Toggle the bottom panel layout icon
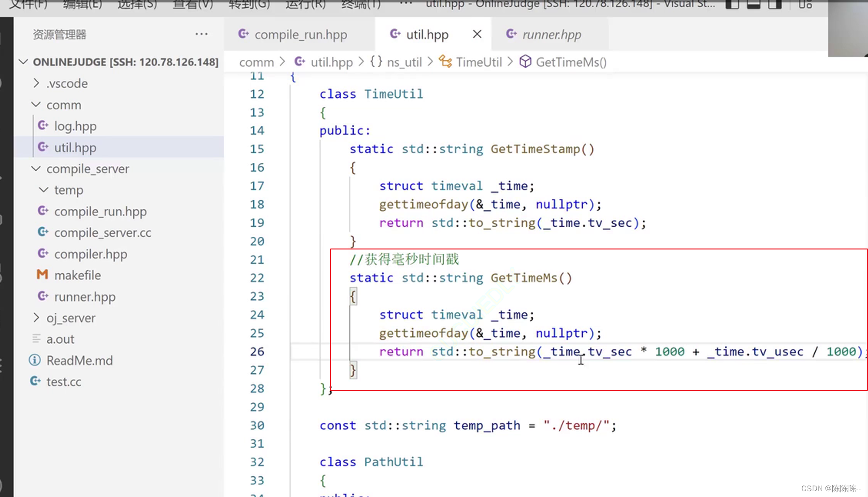 [753, 4]
